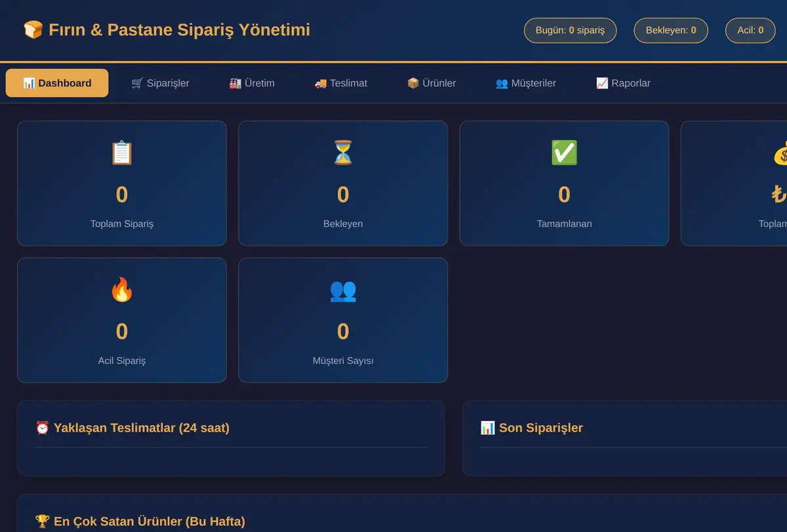The image size is (787, 532).
Task: Click the Acil header badge
Action: tap(750, 30)
